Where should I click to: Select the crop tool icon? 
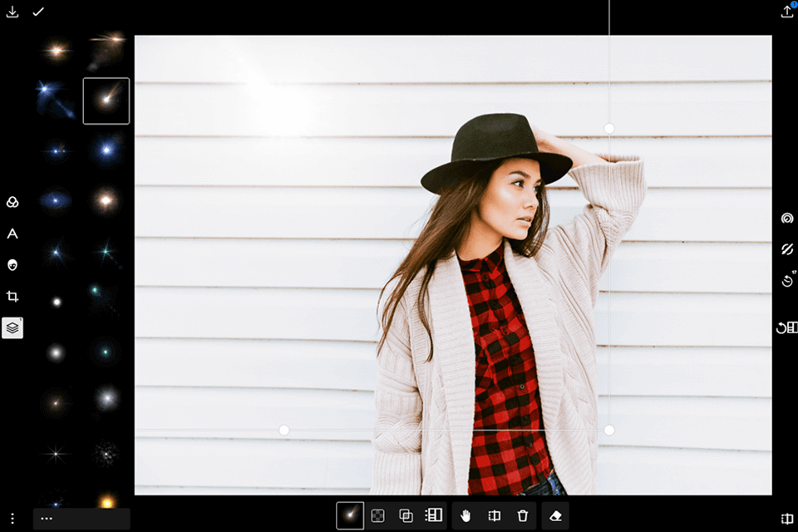[12, 296]
